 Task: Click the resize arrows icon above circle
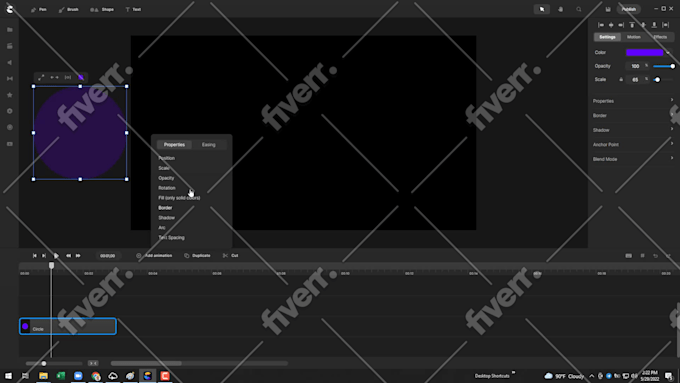tap(41, 77)
